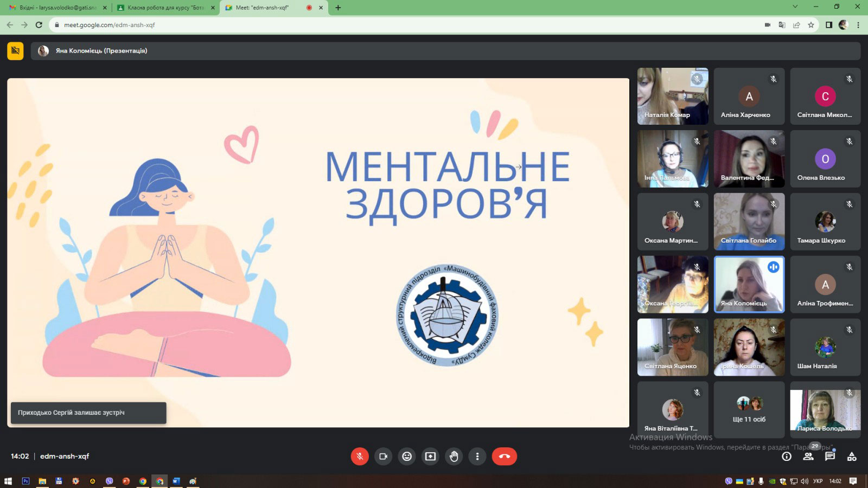Toggle the camera button in Meet

click(x=383, y=457)
